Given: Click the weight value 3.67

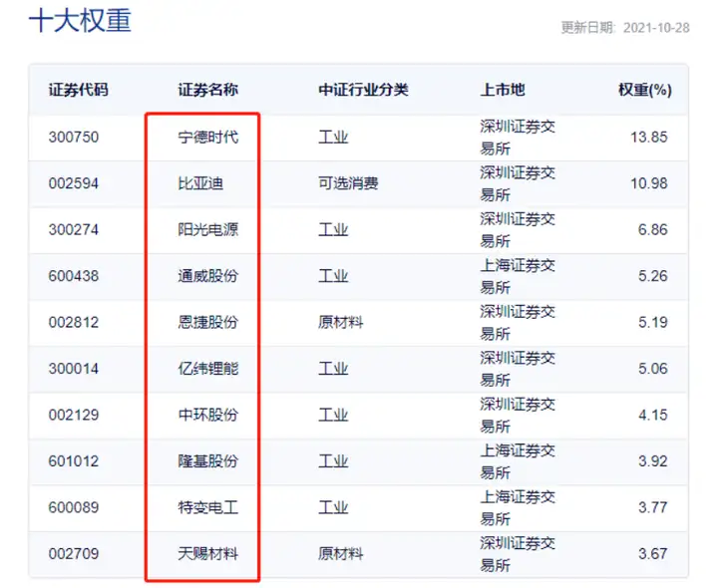Looking at the screenshot, I should click(653, 554).
